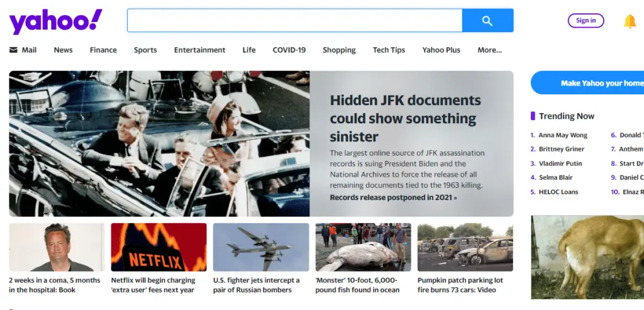
Task: Click trending topic Selma Blair
Action: (556, 177)
